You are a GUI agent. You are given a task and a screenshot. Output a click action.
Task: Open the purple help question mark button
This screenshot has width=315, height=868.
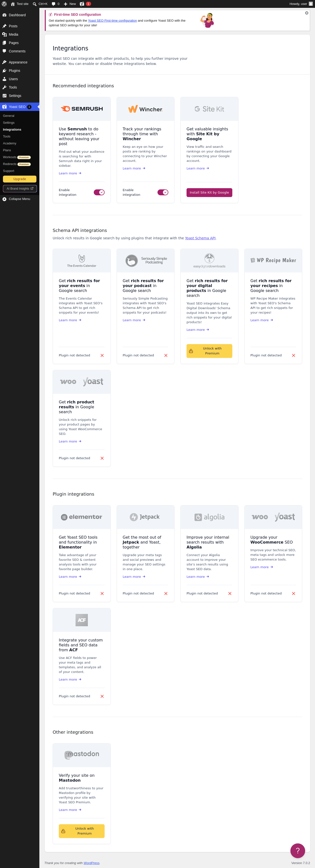tap(298, 851)
